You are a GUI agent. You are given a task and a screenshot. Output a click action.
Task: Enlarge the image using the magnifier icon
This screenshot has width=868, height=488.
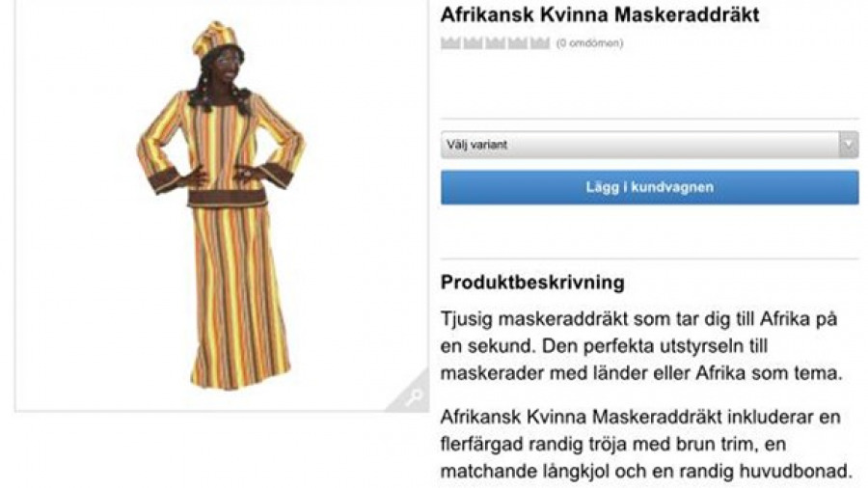413,396
